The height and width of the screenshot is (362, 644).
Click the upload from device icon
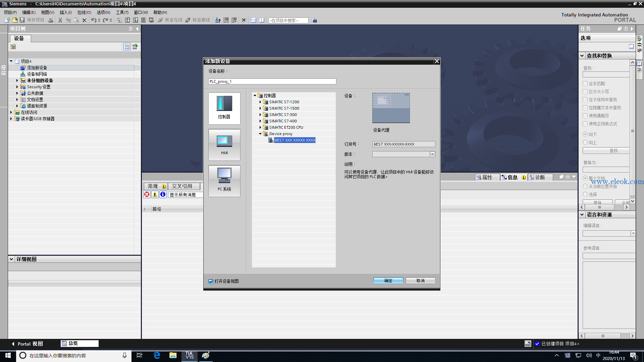(136, 20)
